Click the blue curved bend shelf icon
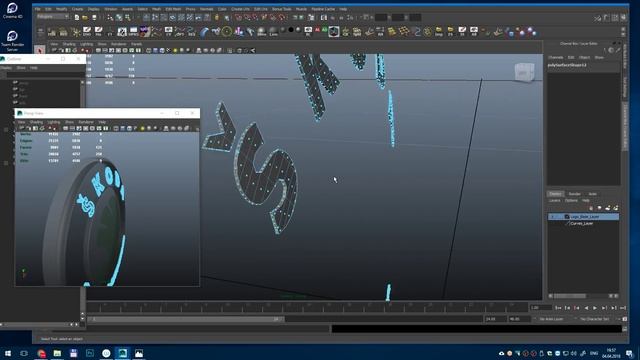Viewport: 640px width, 360px height. [x=204, y=31]
